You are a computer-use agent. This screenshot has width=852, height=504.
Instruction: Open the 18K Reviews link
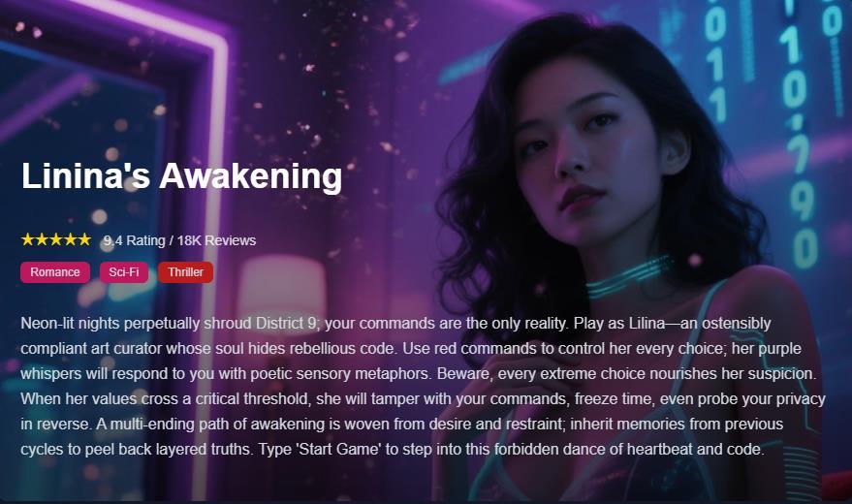coord(216,240)
